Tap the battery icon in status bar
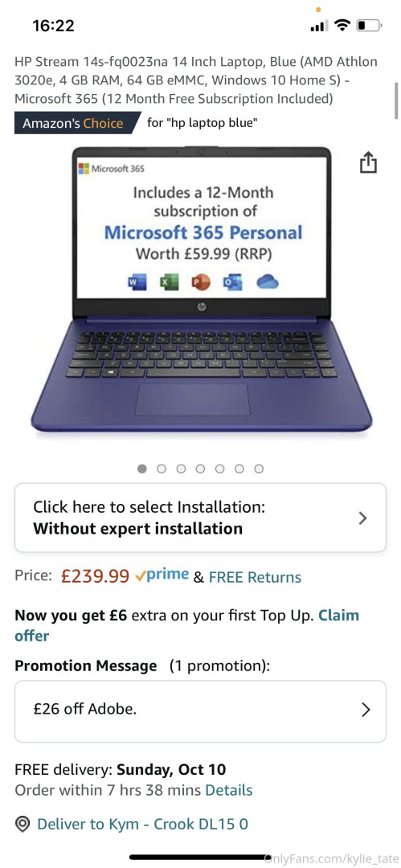The width and height of the screenshot is (401, 868). [x=369, y=26]
